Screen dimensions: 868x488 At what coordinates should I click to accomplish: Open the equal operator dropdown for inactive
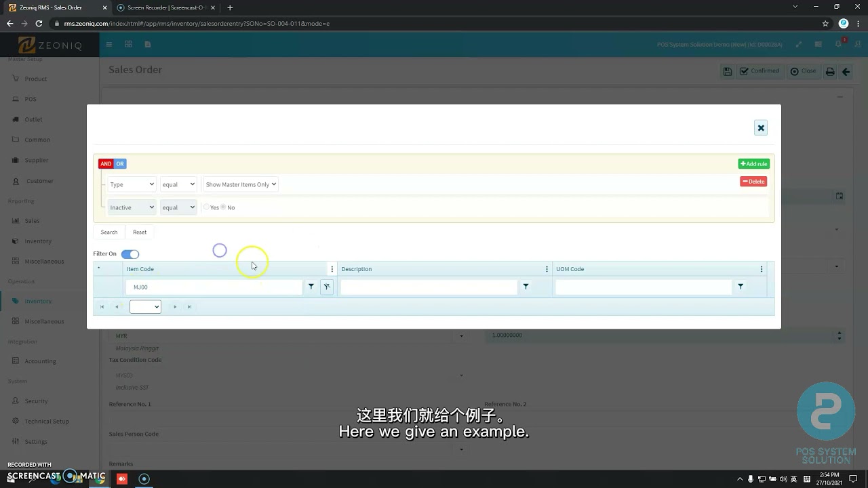(x=178, y=207)
